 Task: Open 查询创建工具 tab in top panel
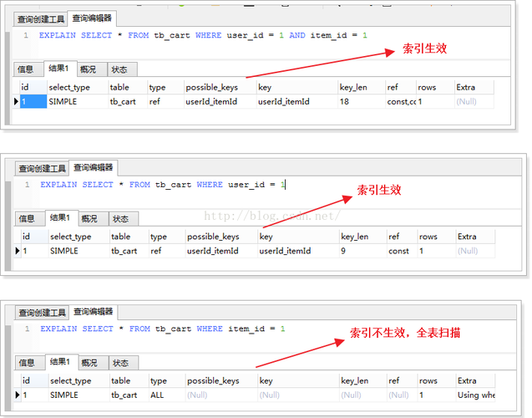(x=41, y=19)
